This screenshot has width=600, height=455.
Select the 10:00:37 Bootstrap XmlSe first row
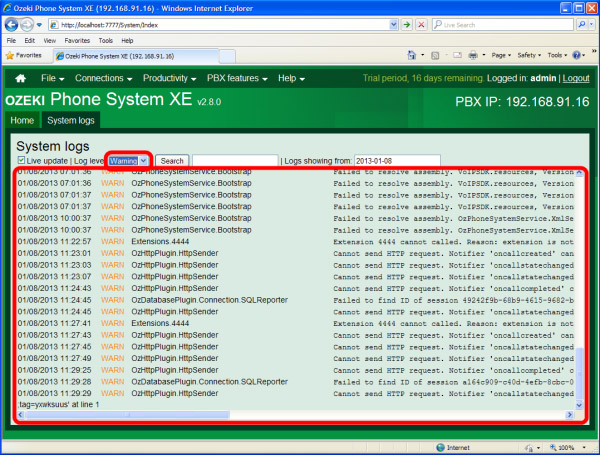point(295,218)
